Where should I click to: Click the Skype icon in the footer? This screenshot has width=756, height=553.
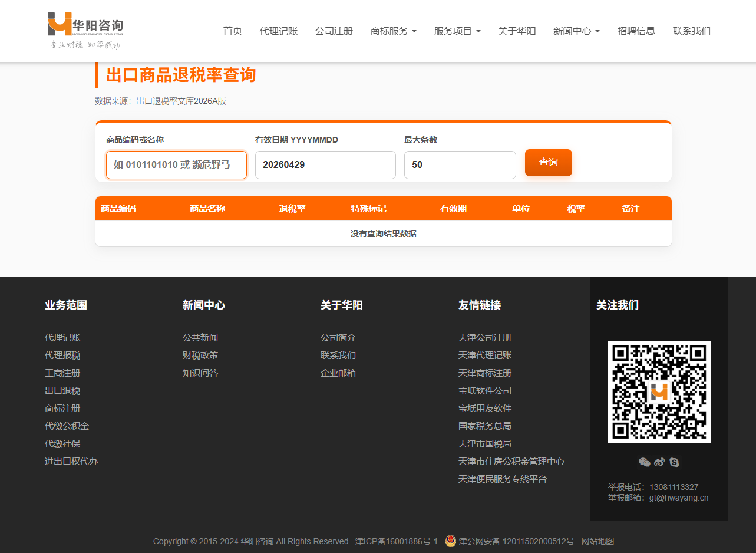(674, 462)
